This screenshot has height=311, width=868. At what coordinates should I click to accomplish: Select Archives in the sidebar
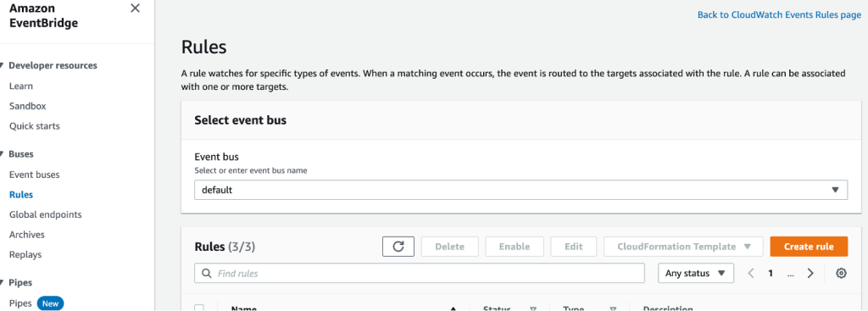pyautogui.click(x=27, y=235)
